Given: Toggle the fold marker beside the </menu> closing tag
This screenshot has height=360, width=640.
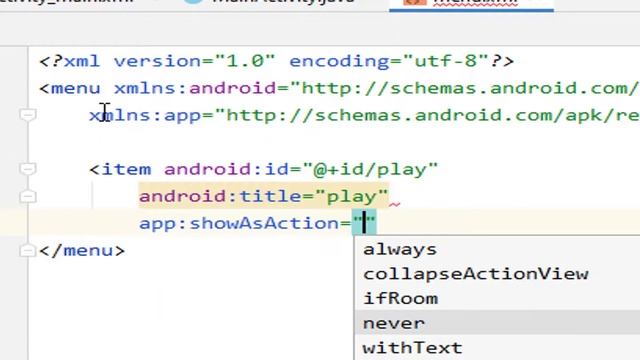Looking at the screenshot, I should click(x=28, y=250).
